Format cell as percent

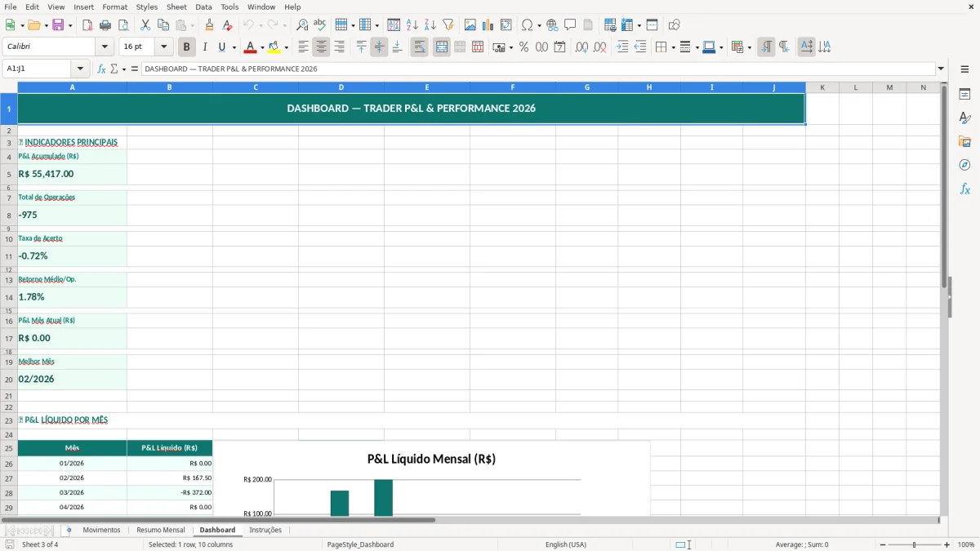(523, 47)
